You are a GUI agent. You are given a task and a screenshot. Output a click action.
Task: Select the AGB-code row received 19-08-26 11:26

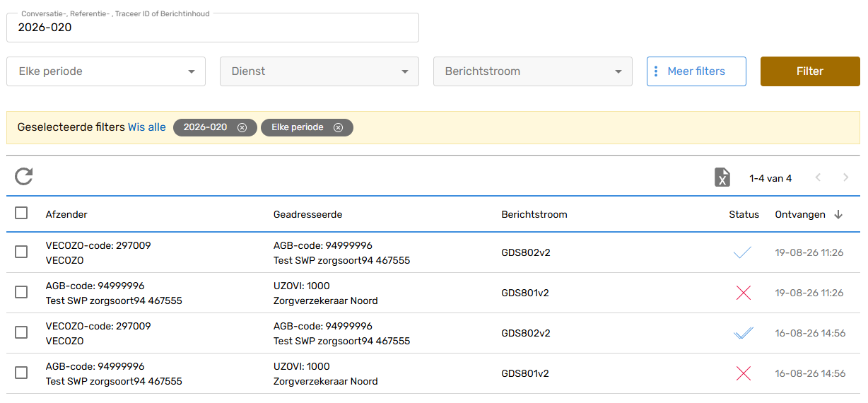(21, 292)
